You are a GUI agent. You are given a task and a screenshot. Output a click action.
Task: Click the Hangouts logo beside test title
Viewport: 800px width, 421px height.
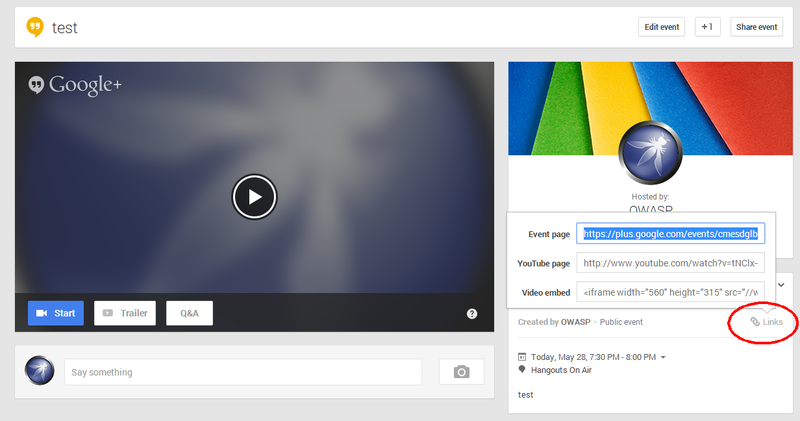tap(35, 27)
